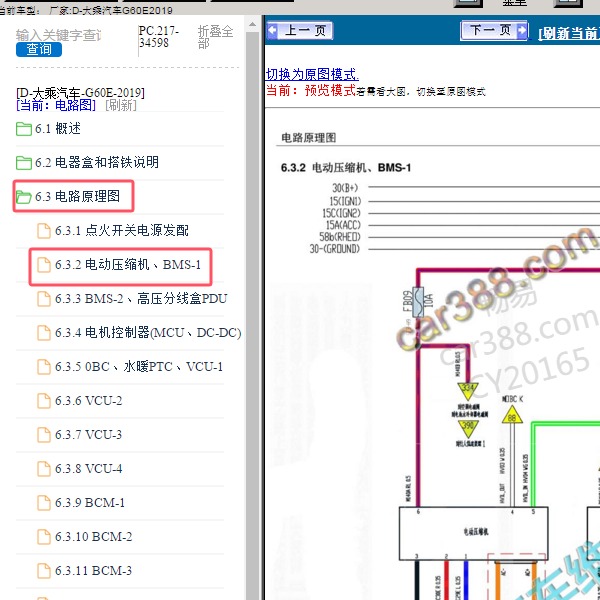
Task: Click the 电动压缩机 component box in diagram
Action: [474, 534]
